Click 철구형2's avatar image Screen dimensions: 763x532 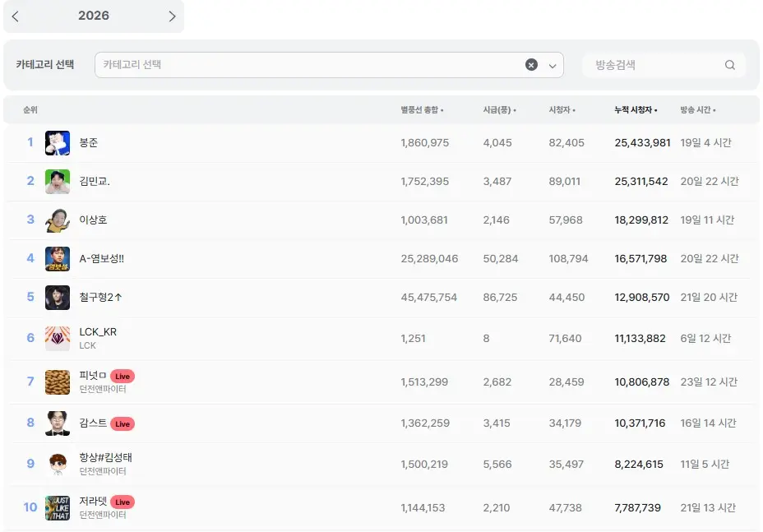click(58, 298)
